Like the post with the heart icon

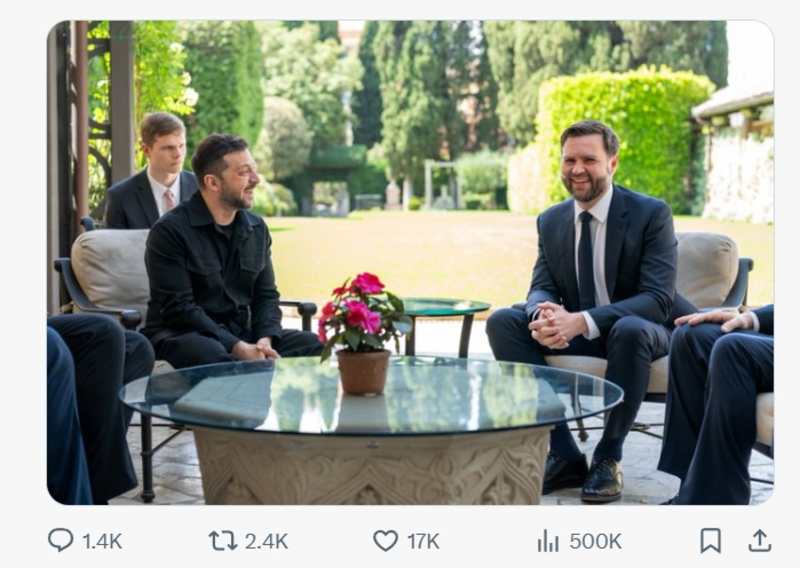tap(385, 541)
